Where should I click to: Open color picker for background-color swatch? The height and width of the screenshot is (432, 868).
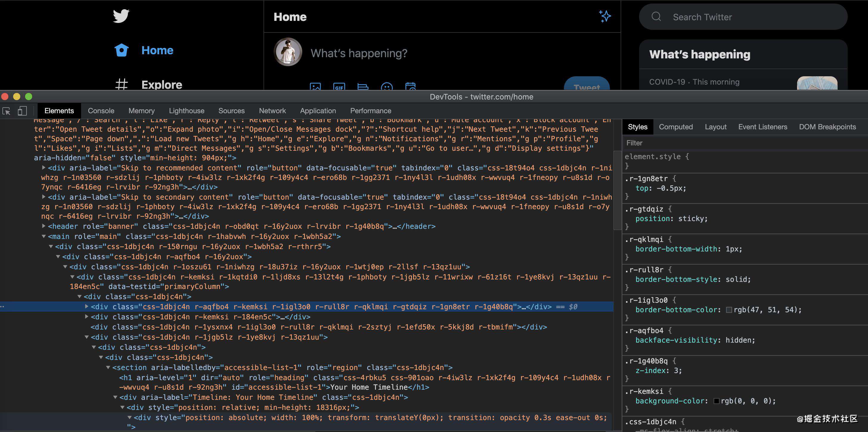[717, 401]
